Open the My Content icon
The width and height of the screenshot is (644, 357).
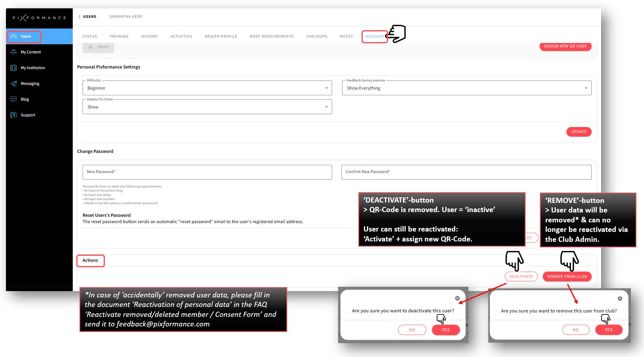pos(14,52)
